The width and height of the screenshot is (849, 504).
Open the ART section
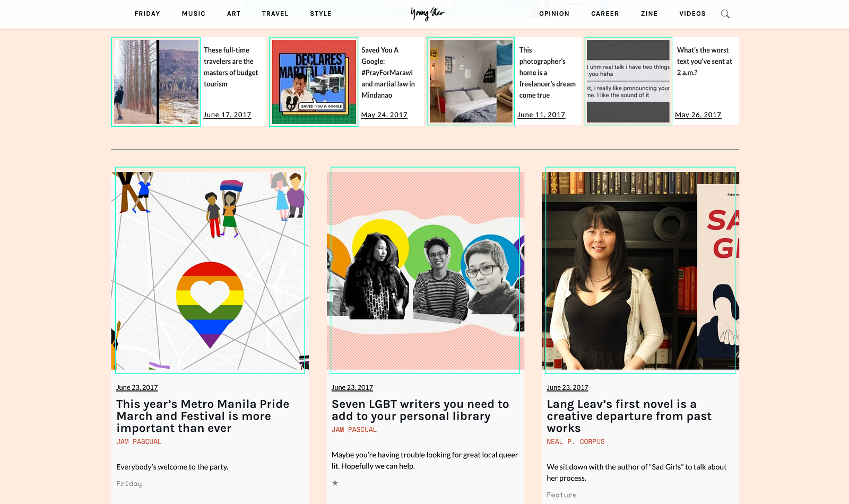tap(233, 14)
